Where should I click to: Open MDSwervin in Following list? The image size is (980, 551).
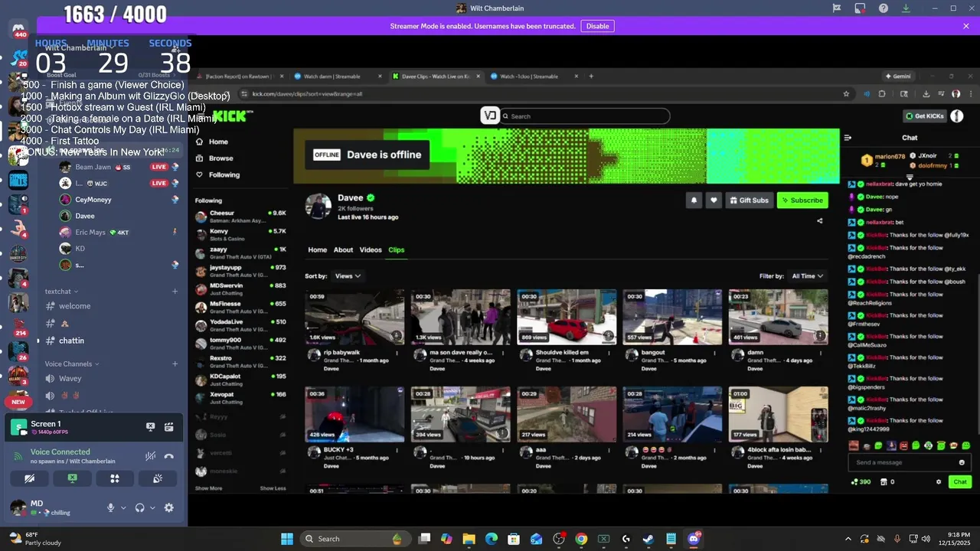click(240, 289)
